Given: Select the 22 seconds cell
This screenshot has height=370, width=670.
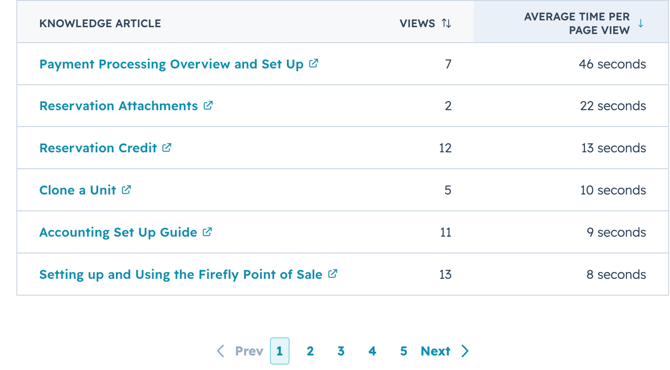Looking at the screenshot, I should pyautogui.click(x=613, y=106).
